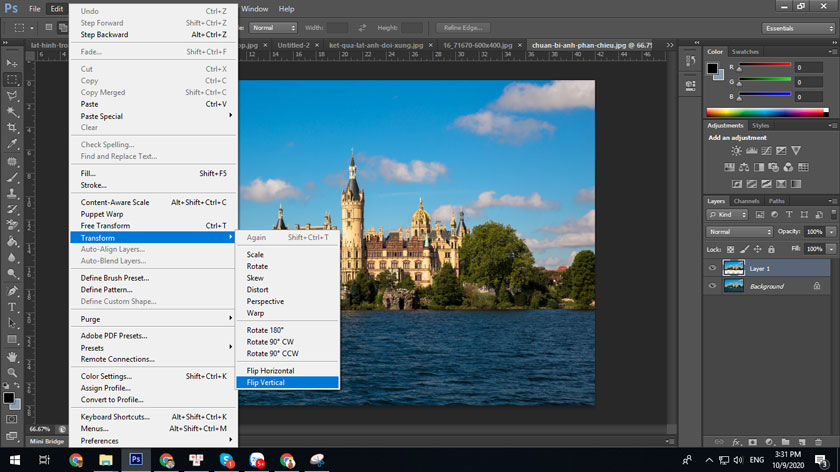Image resolution: width=840 pixels, height=472 pixels.
Task: Choose Flip Vertical from Transform submenu
Action: pos(288,383)
